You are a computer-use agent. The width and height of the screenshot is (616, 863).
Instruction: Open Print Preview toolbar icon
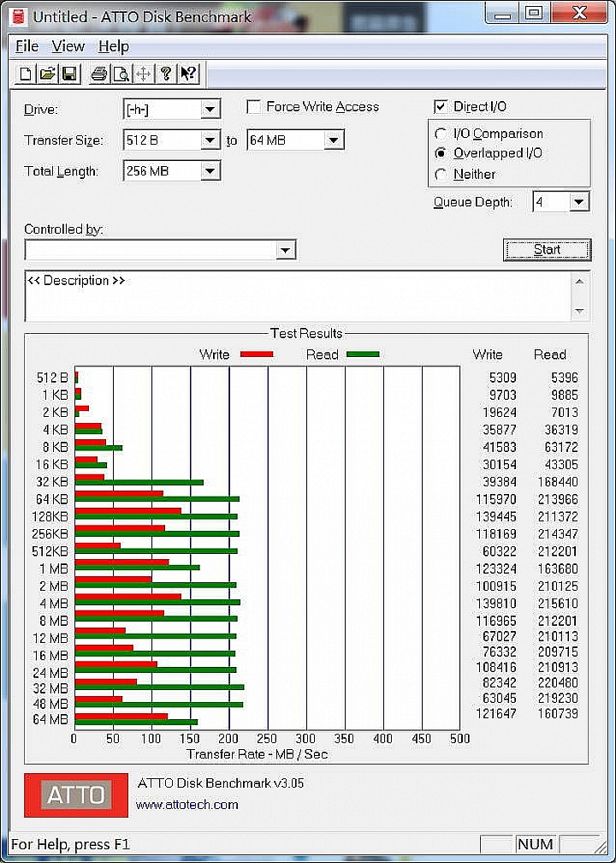tap(121, 74)
